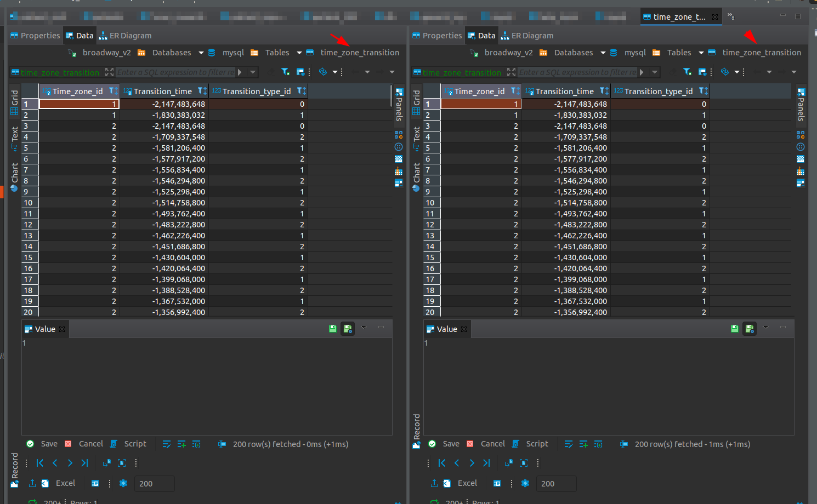The width and height of the screenshot is (817, 504).
Task: Click SQL filter expression field in left pane
Action: [175, 72]
